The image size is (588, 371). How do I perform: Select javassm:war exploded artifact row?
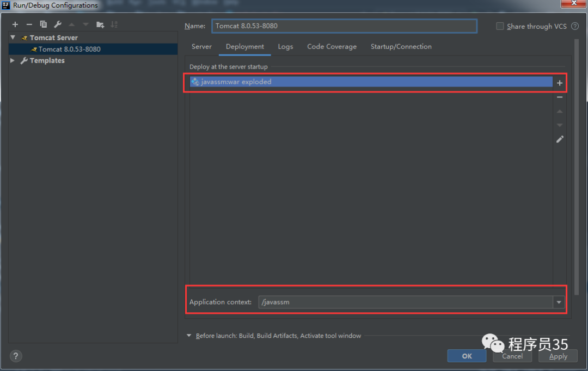click(371, 82)
